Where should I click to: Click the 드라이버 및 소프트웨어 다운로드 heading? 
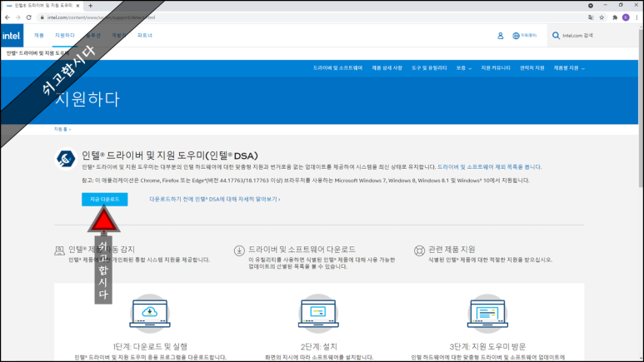click(302, 250)
